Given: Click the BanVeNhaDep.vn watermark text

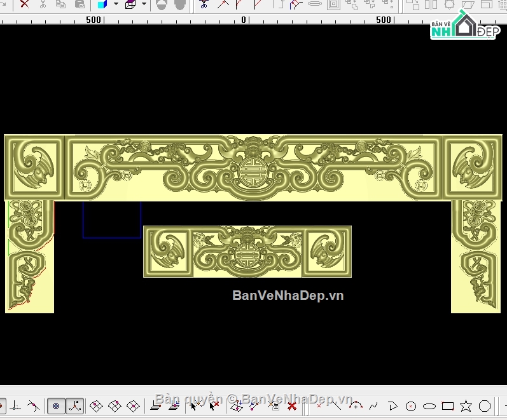Looking at the screenshot, I should pos(288,295).
